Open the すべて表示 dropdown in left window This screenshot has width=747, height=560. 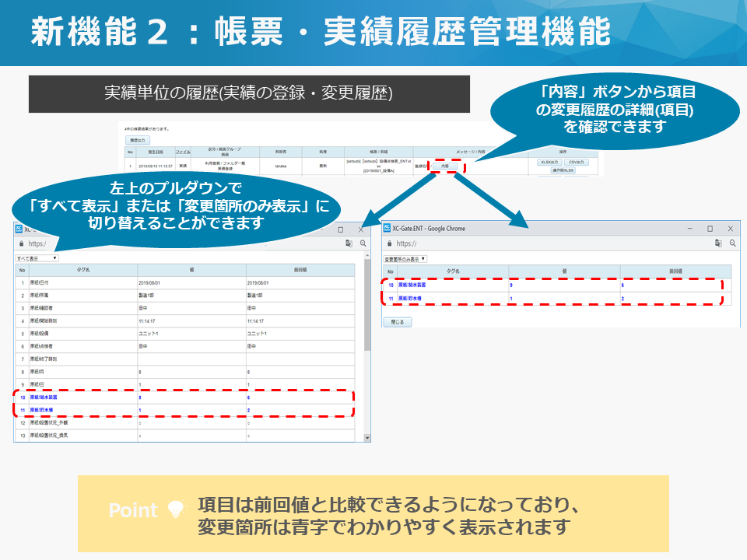coord(37,258)
